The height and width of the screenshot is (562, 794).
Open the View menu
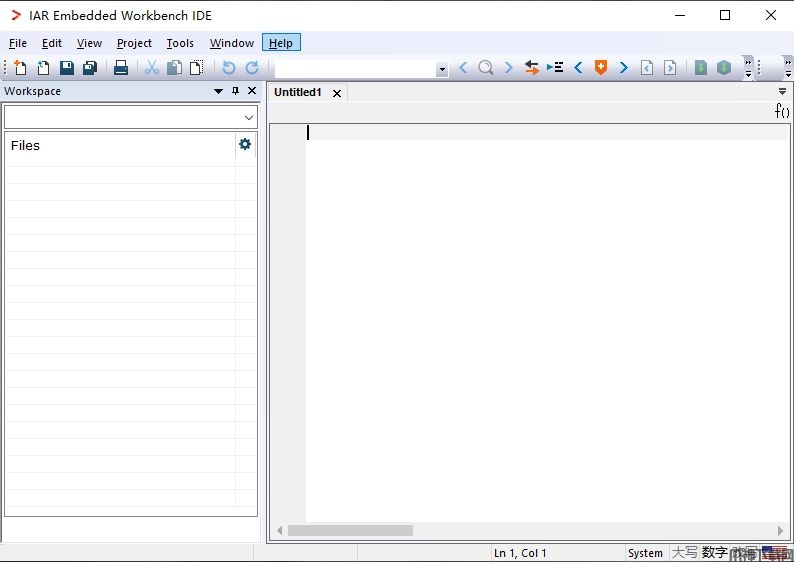89,43
